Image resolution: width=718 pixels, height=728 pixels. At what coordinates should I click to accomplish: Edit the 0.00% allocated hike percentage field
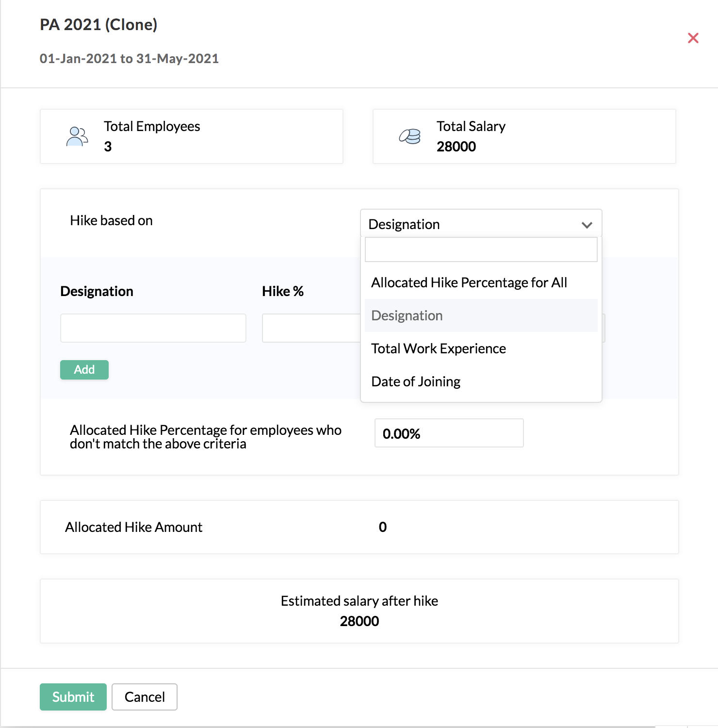[x=448, y=433]
